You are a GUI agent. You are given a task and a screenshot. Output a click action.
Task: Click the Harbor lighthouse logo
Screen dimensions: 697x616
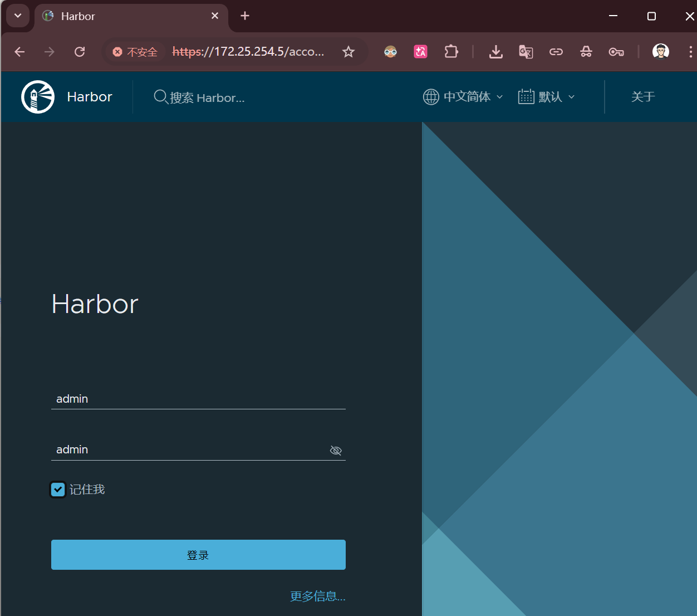38,97
